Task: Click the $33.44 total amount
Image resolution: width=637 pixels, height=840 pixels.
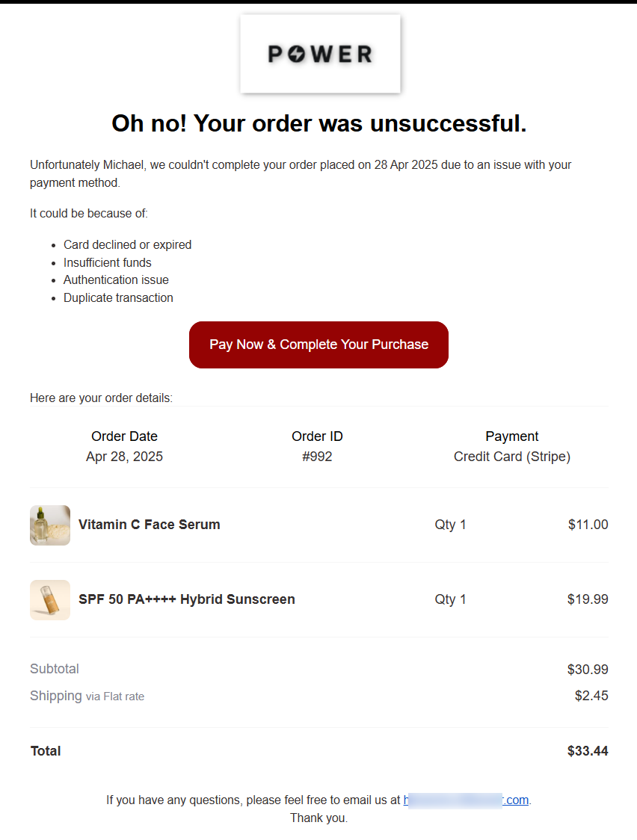Action: point(588,751)
